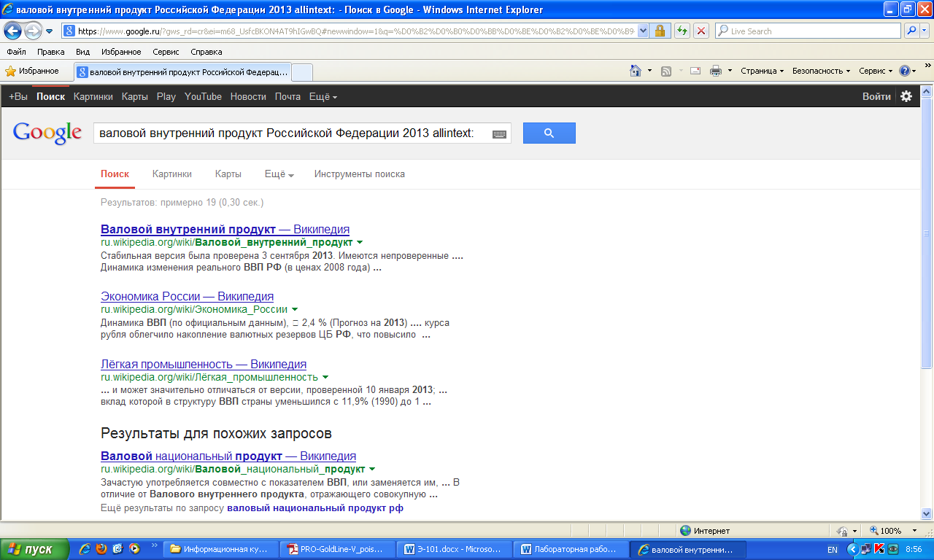
Task: Expand the Home button dropdown arrow
Action: click(649, 71)
